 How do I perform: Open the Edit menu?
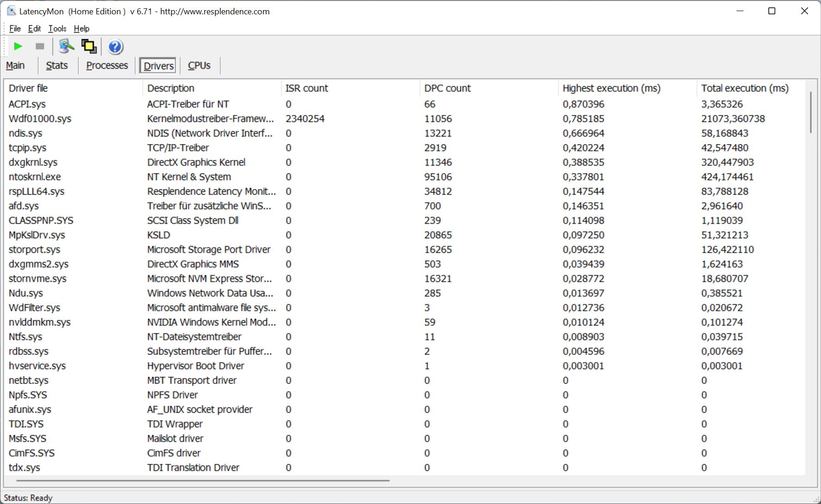(x=34, y=29)
